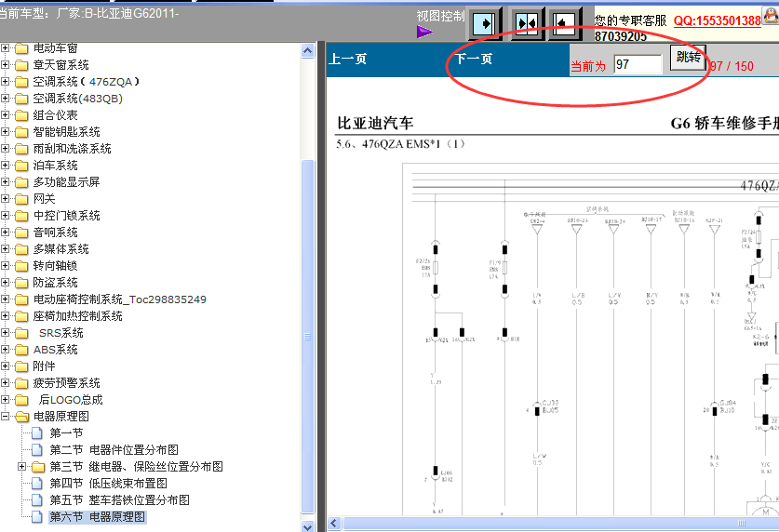Select the 第一节 tree item

tap(66, 433)
